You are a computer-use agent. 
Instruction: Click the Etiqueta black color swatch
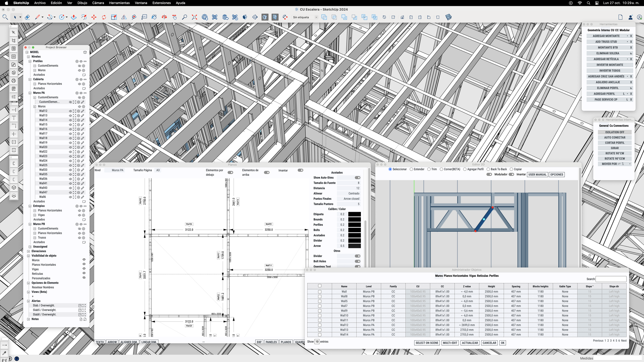click(354, 214)
